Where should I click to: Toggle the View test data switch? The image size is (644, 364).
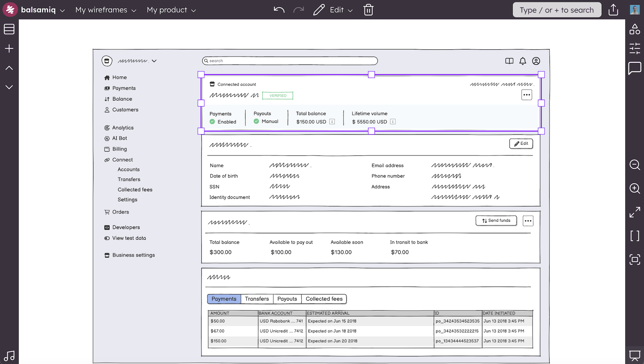click(x=107, y=238)
